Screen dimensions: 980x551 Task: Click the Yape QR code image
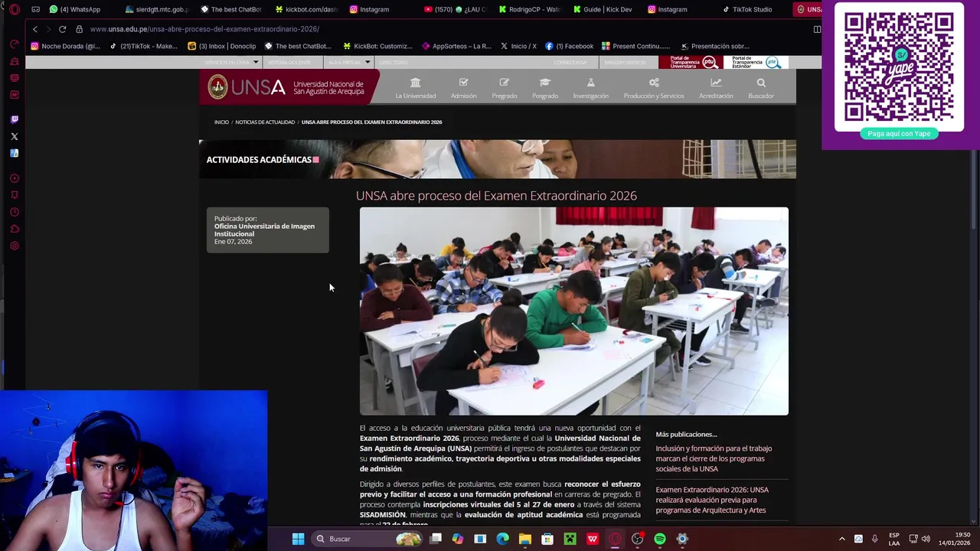click(899, 67)
